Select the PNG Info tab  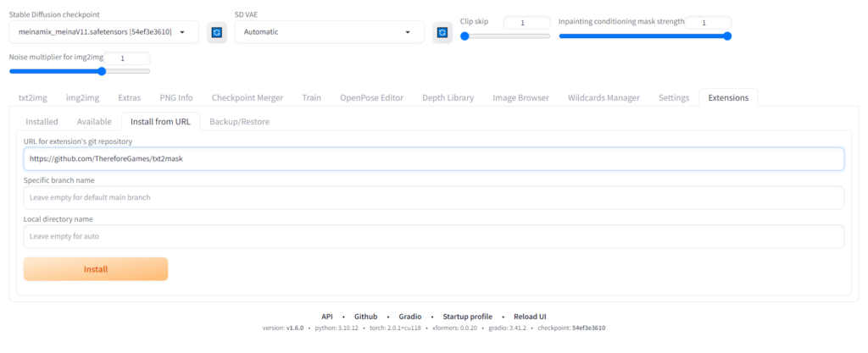pyautogui.click(x=175, y=97)
